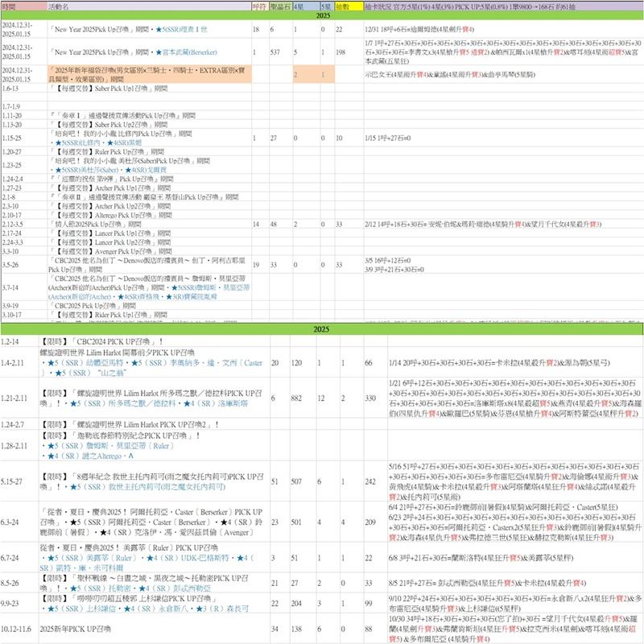The height and width of the screenshot is (644, 644).
Task: Select the cell with value 99
Action: coord(375,603)
